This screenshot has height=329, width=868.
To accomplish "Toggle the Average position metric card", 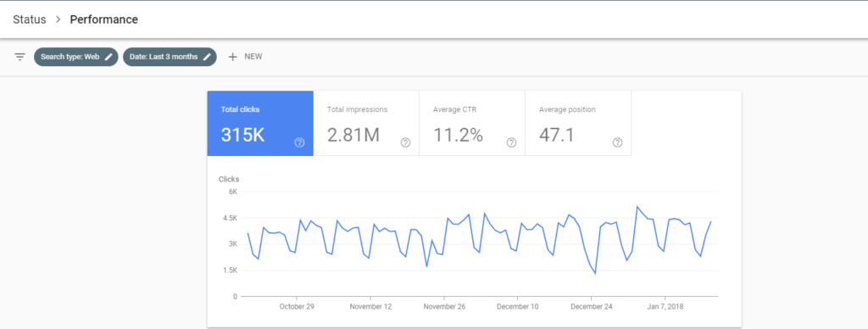I will click(578, 124).
